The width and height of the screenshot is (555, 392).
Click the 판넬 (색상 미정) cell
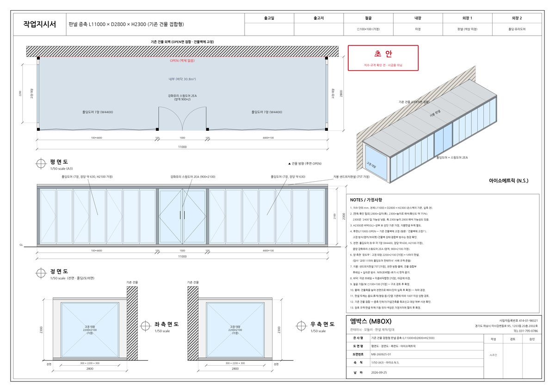(467, 29)
